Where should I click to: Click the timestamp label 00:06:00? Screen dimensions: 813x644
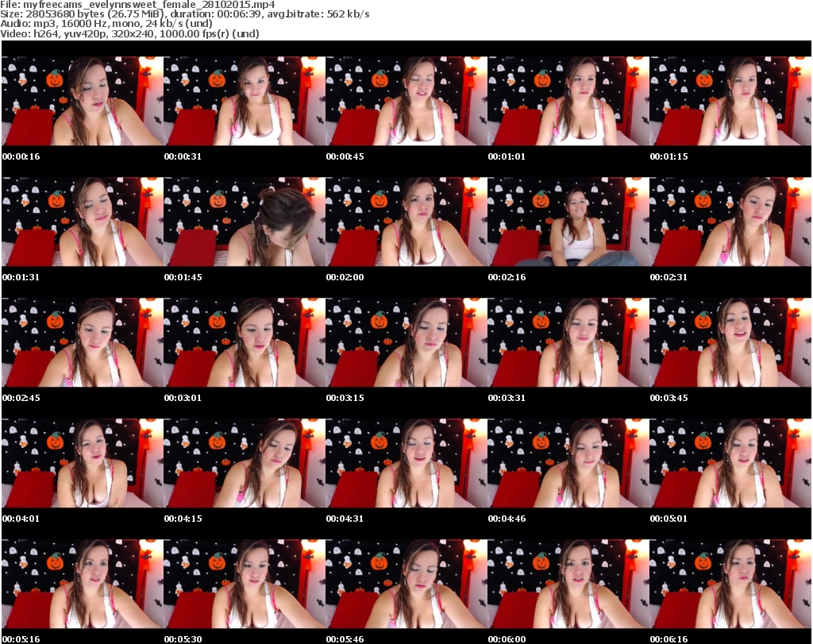507,639
